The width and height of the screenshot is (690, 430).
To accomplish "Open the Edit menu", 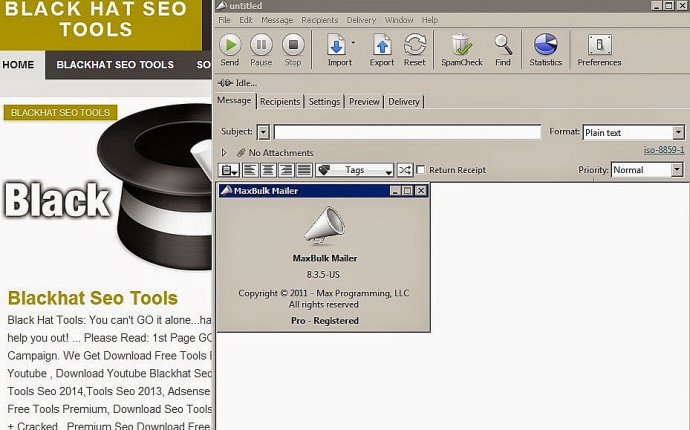I will coord(246,20).
